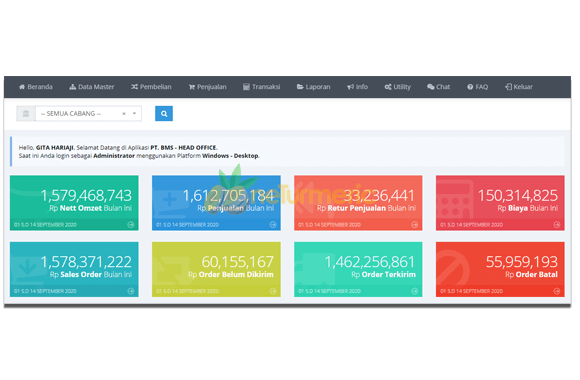The height and width of the screenshot is (380, 580).
Task: Clear the SEMUA CABANG selection
Action: click(x=124, y=114)
